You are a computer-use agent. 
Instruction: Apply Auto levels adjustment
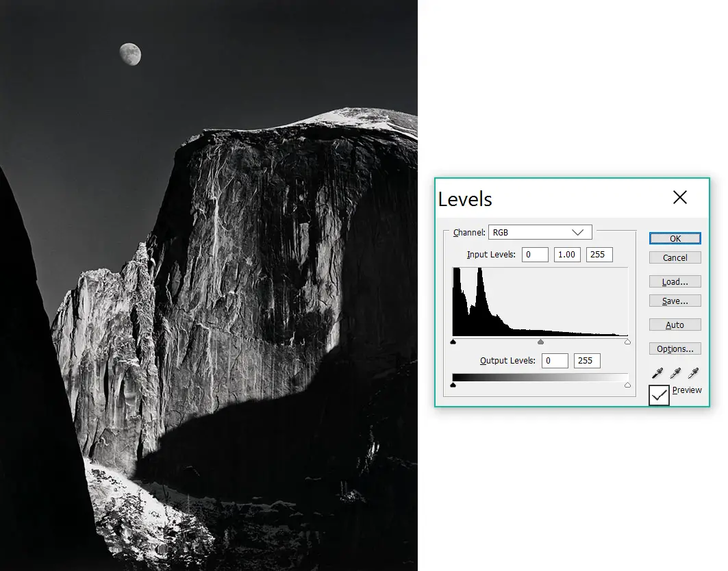(675, 325)
